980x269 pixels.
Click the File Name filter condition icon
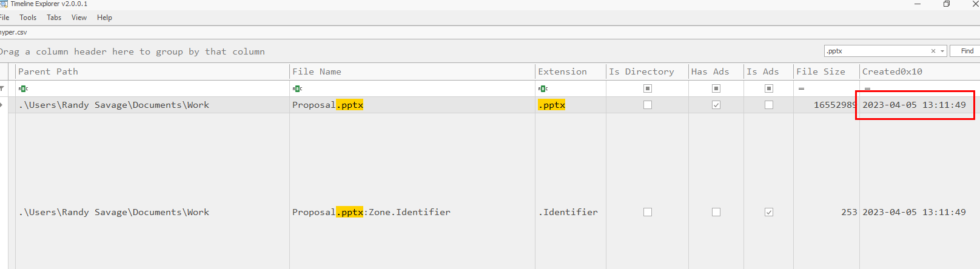click(297, 88)
